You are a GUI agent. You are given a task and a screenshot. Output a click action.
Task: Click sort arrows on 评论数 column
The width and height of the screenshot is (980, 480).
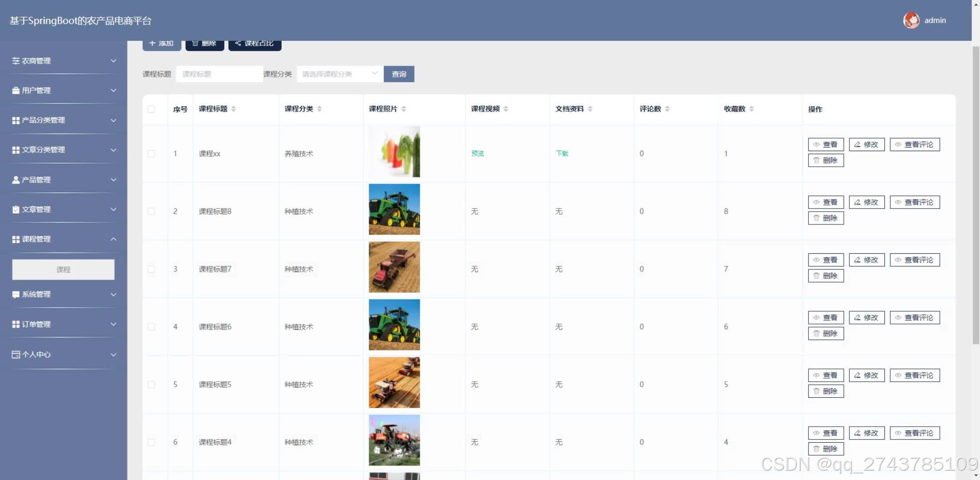[x=667, y=109]
